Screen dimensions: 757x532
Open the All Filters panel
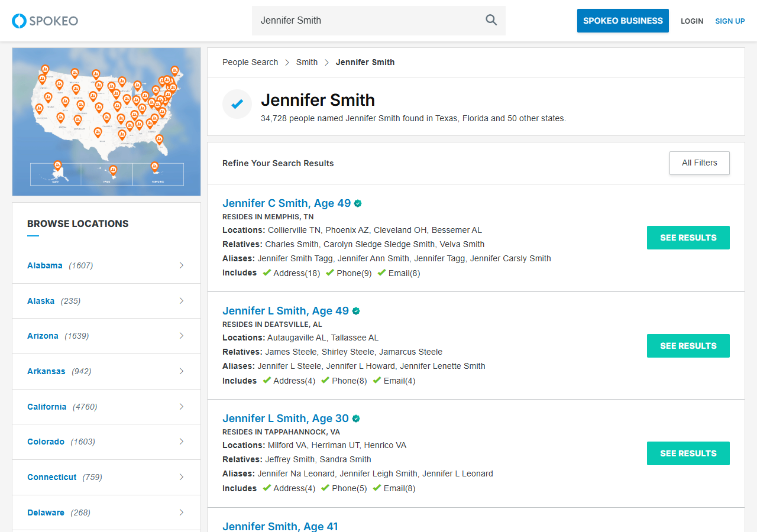tap(700, 163)
